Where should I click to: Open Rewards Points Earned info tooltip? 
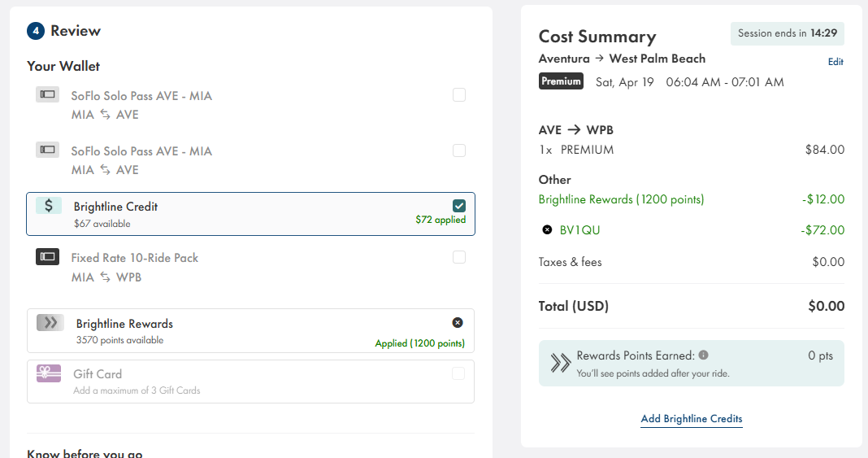tap(703, 355)
